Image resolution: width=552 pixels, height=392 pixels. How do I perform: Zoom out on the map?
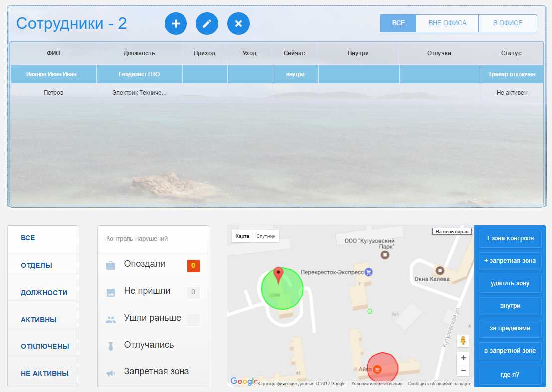463,370
